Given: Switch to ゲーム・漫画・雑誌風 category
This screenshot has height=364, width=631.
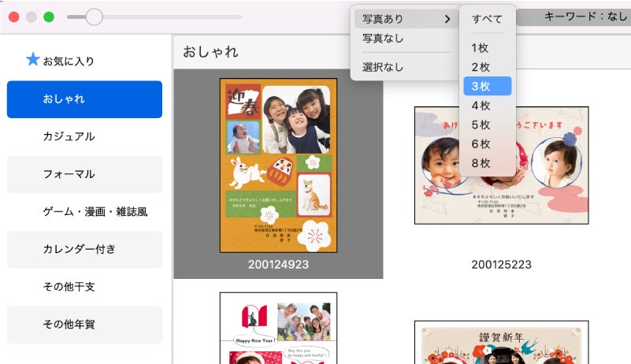Looking at the screenshot, I should pyautogui.click(x=84, y=211).
